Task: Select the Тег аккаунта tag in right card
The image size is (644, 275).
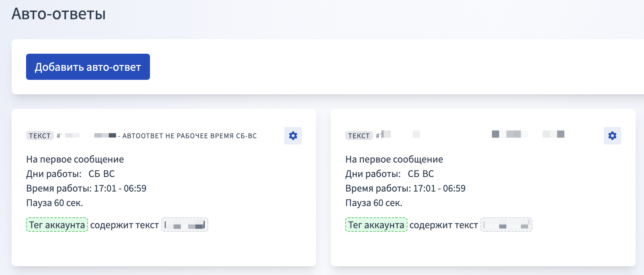Action: [x=376, y=225]
